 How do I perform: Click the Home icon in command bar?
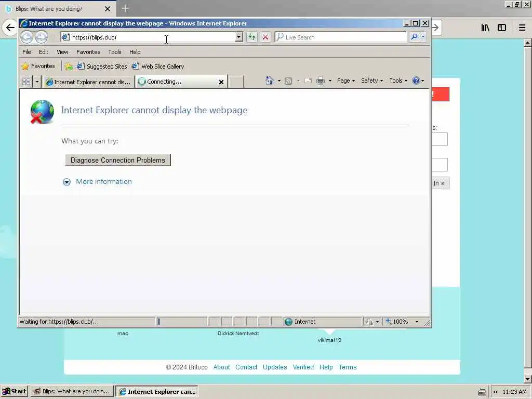pyautogui.click(x=270, y=81)
